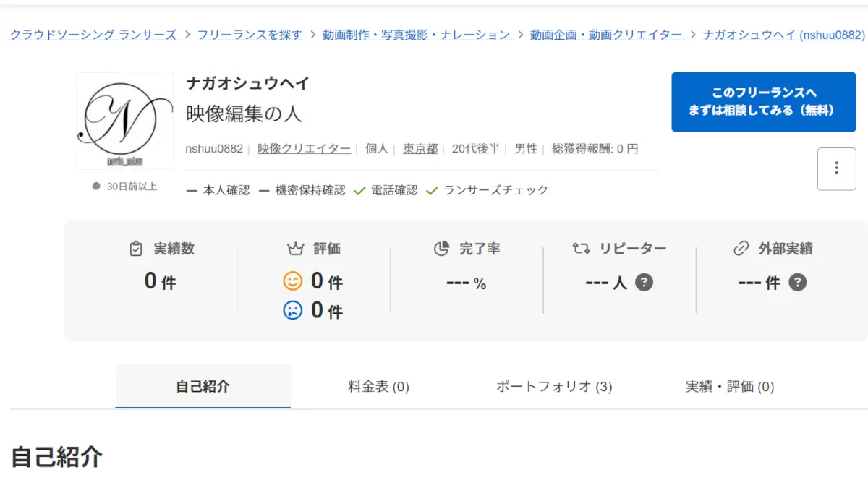868x488 pixels.
Task: Click the help icon beside リピーター count
Action: coord(644,283)
